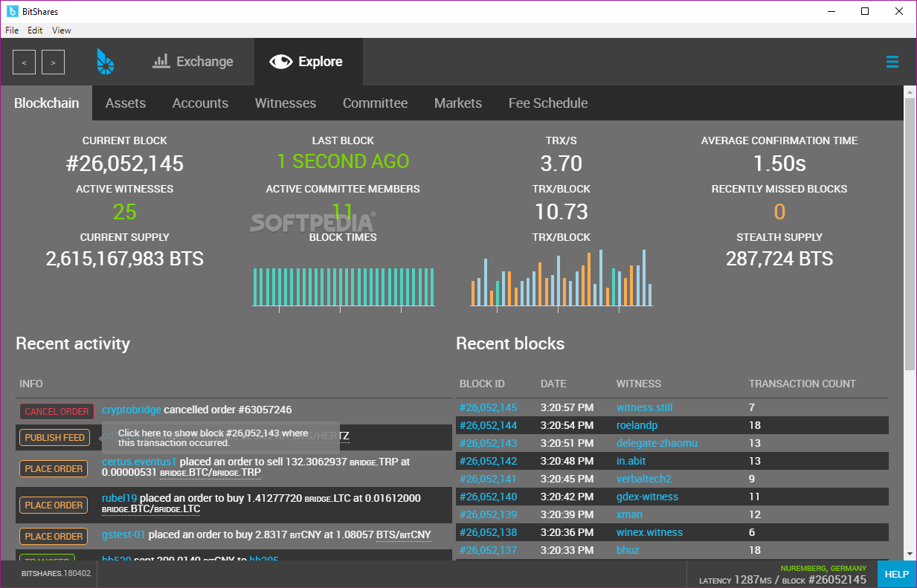Screen dimensions: 917x588
Task: Open block #26,052,142 link
Action: [488, 461]
